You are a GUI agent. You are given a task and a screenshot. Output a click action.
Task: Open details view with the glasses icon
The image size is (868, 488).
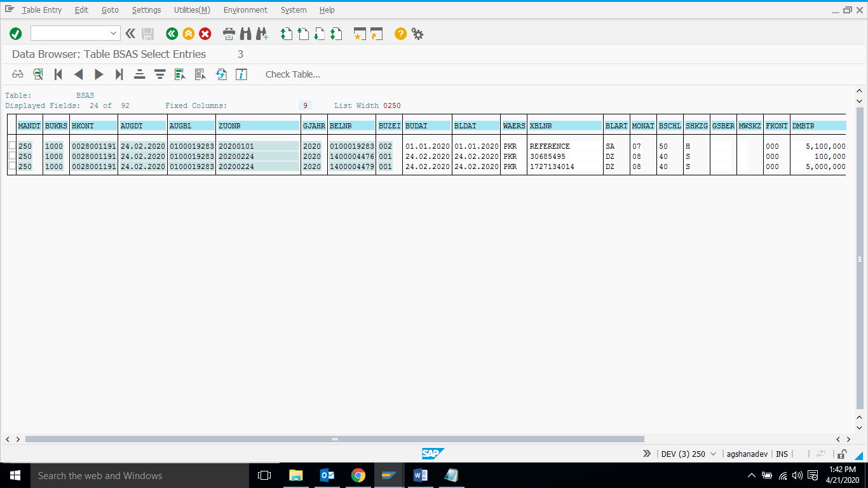pos(17,74)
